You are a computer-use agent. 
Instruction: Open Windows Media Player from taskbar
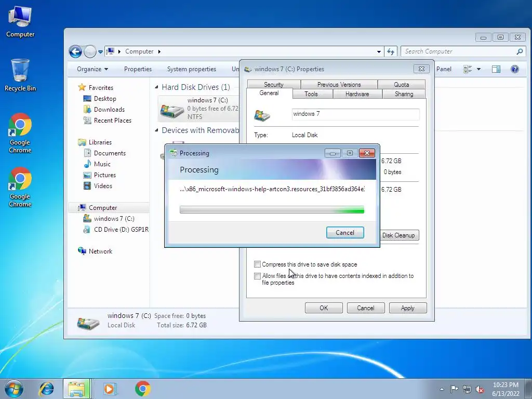[x=110, y=389]
